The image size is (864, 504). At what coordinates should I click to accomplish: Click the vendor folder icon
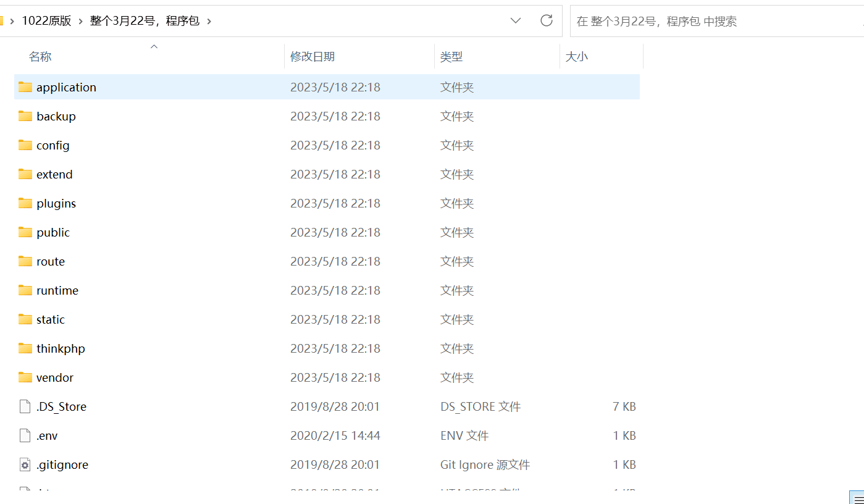pos(25,377)
